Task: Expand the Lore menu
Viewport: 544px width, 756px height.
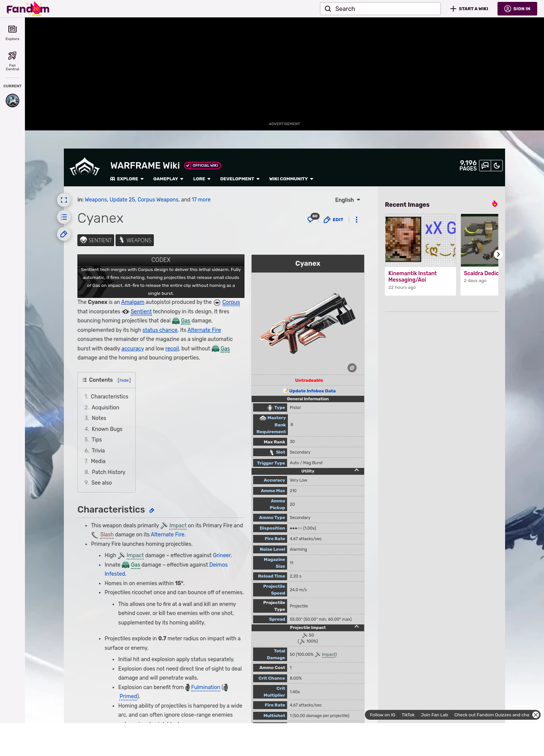Action: pos(202,179)
